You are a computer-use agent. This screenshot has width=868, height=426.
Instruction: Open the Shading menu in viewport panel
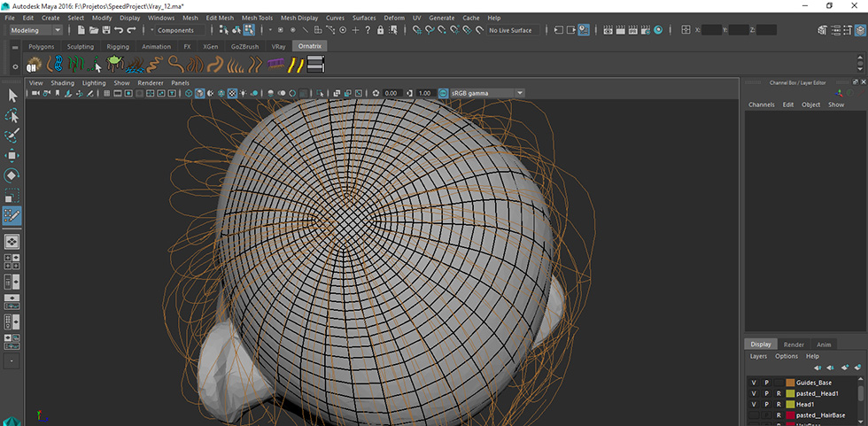coord(63,82)
